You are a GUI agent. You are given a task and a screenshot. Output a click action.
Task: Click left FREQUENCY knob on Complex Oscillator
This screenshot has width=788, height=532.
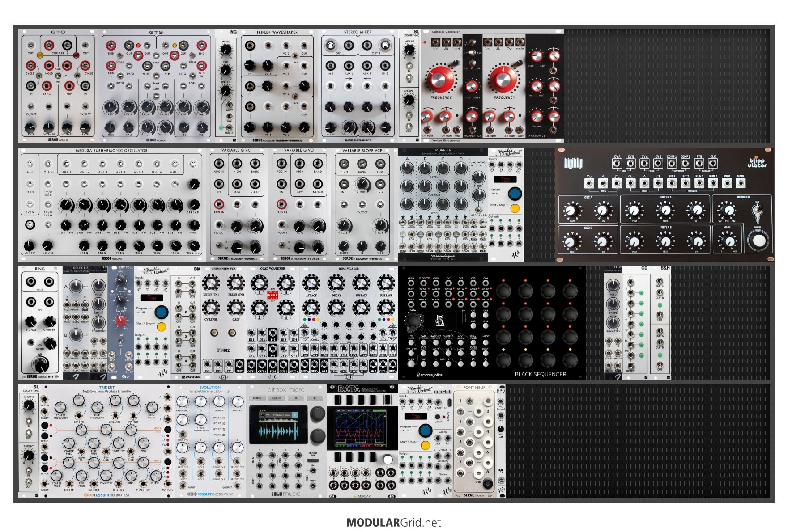pos(440,79)
